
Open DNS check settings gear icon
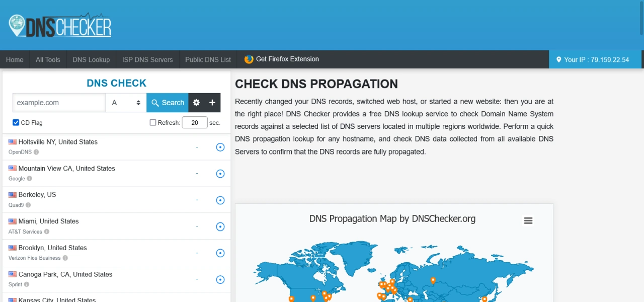196,103
